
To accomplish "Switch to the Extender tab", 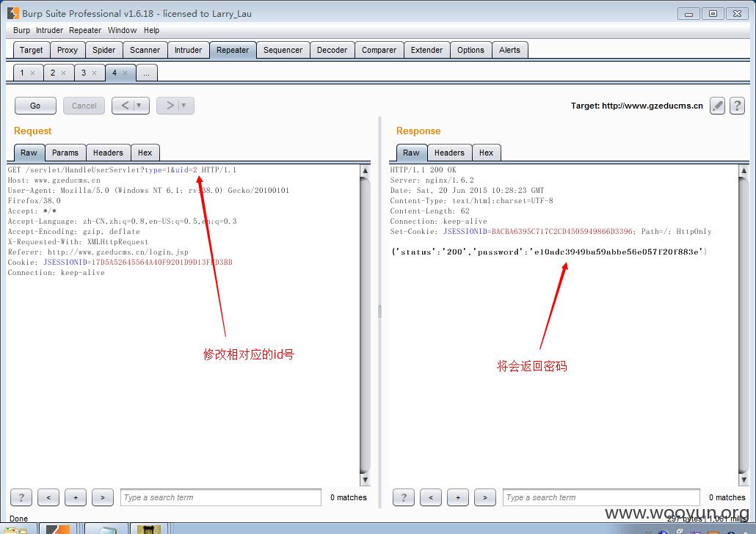I will pos(426,50).
